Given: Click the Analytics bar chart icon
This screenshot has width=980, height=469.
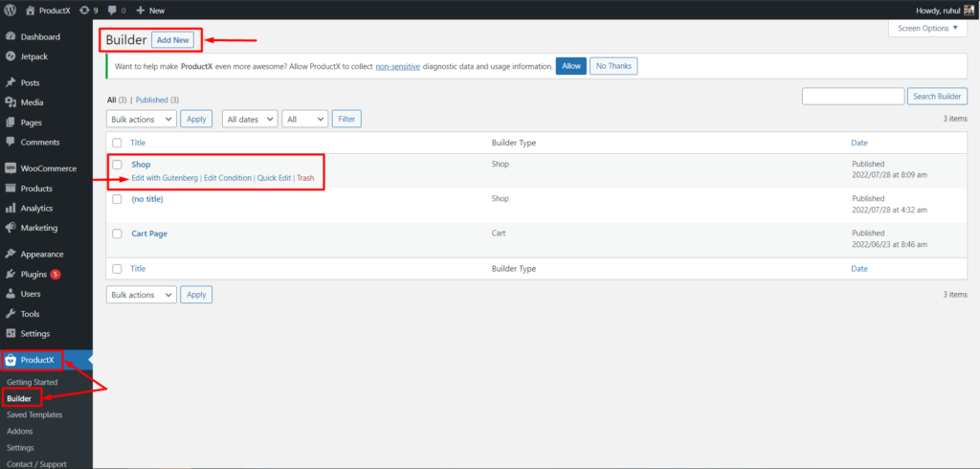Looking at the screenshot, I should coord(10,209).
